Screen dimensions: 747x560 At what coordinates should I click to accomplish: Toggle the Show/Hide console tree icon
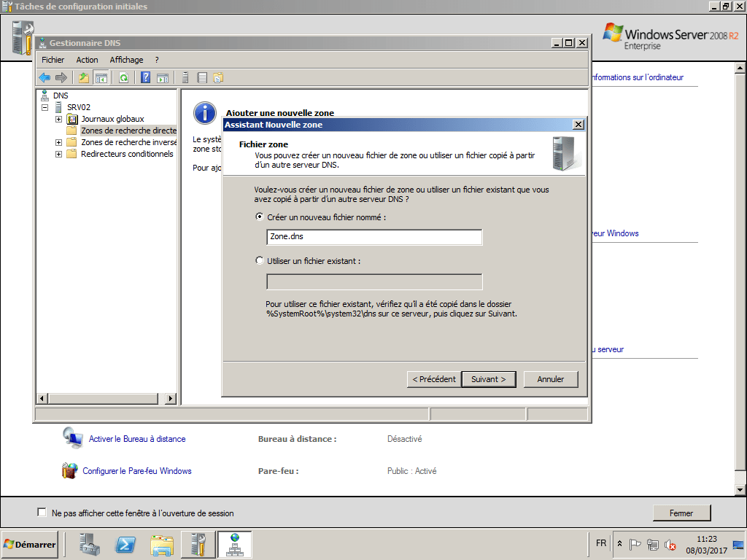pos(100,77)
